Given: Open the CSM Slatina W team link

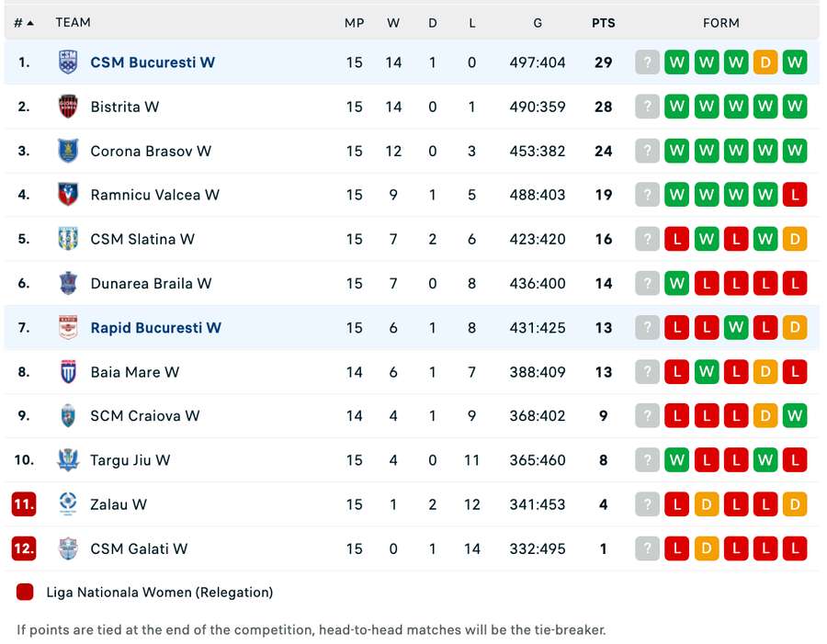Looking at the screenshot, I should point(142,239).
